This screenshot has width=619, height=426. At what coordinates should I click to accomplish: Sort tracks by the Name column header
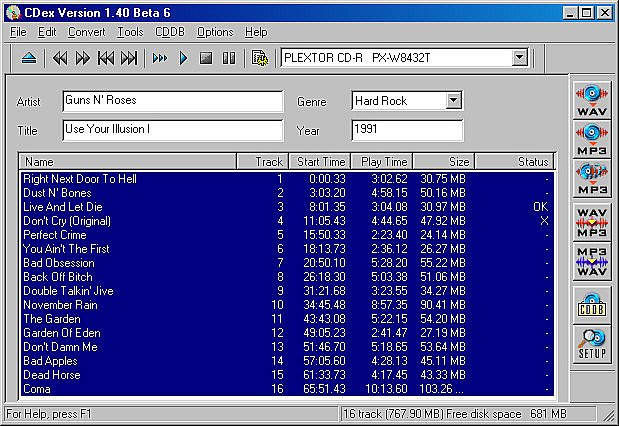point(128,161)
